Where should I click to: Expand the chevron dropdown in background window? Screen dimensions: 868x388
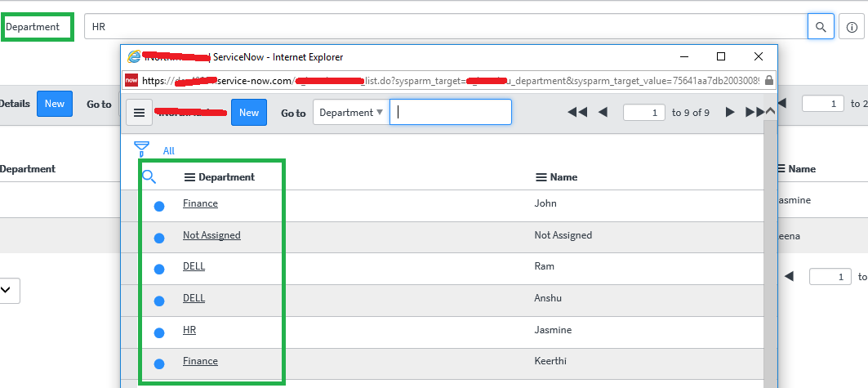pos(6,290)
